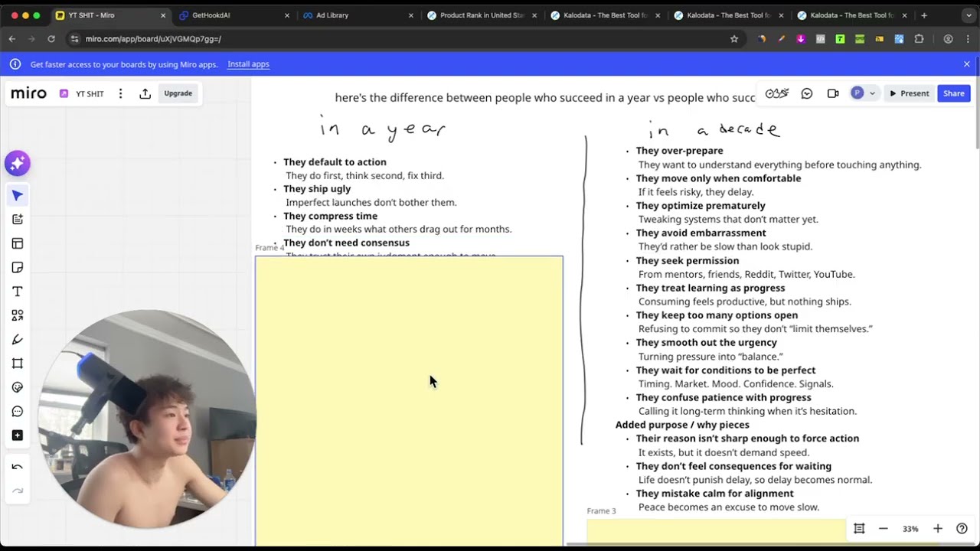Image resolution: width=980 pixels, height=551 pixels.
Task: Click the Frame 3 label
Action: pos(601,511)
